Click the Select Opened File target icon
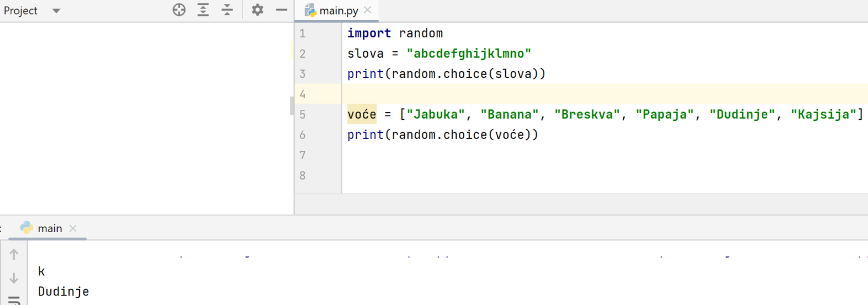Viewport: 868px width, 305px height. (179, 10)
